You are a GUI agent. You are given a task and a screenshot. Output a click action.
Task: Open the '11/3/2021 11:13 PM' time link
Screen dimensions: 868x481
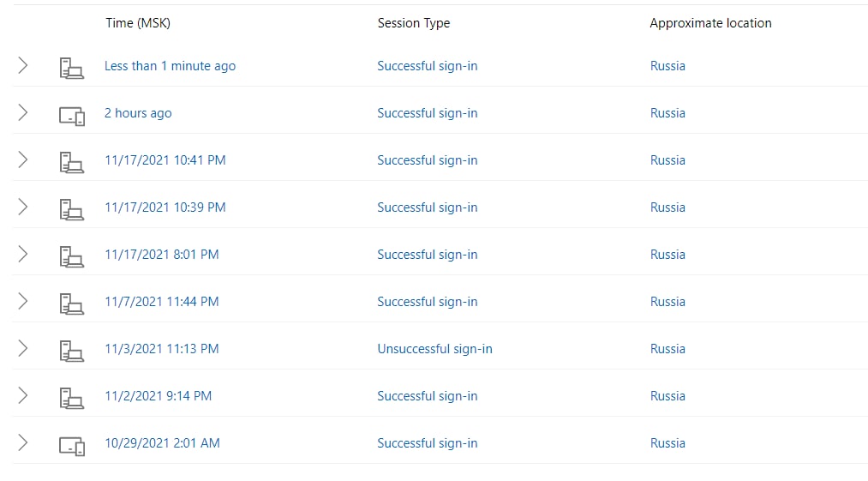(x=162, y=349)
